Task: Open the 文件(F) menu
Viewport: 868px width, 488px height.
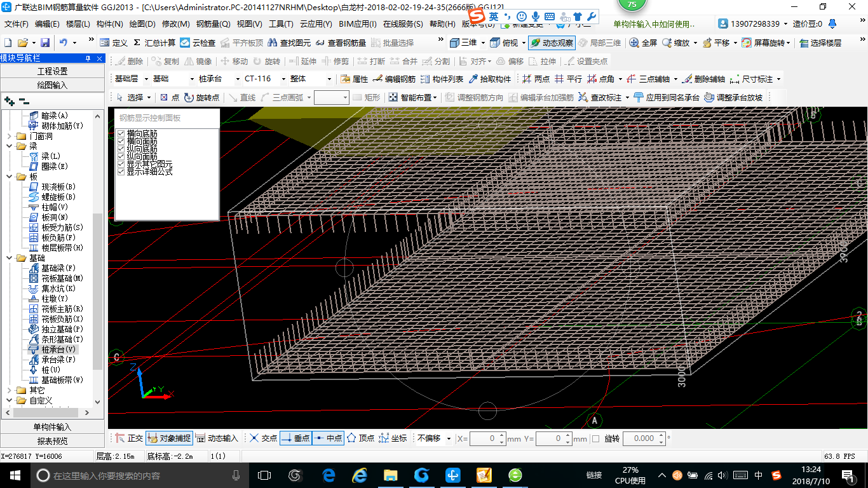Action: (17, 24)
